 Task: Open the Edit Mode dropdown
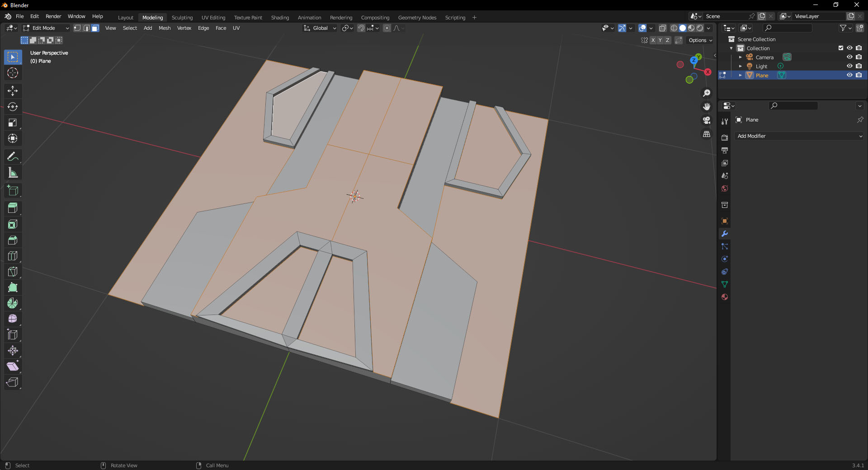[x=47, y=28]
